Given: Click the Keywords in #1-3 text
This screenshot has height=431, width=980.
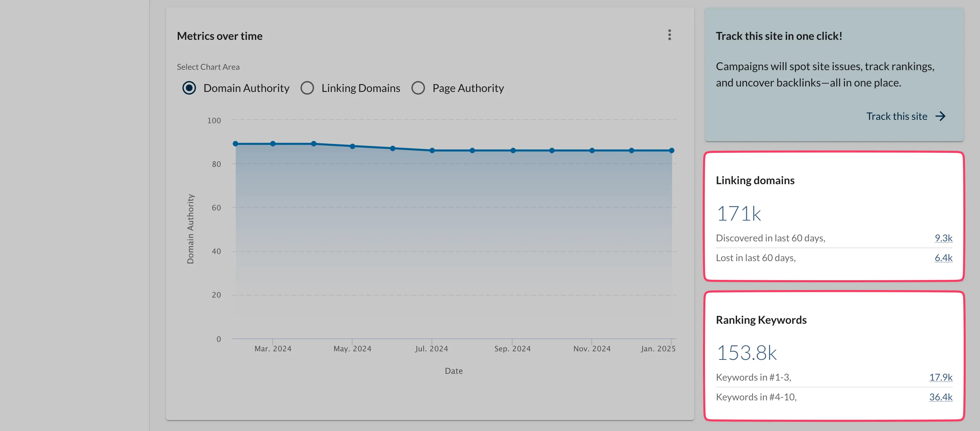Looking at the screenshot, I should point(753,377).
